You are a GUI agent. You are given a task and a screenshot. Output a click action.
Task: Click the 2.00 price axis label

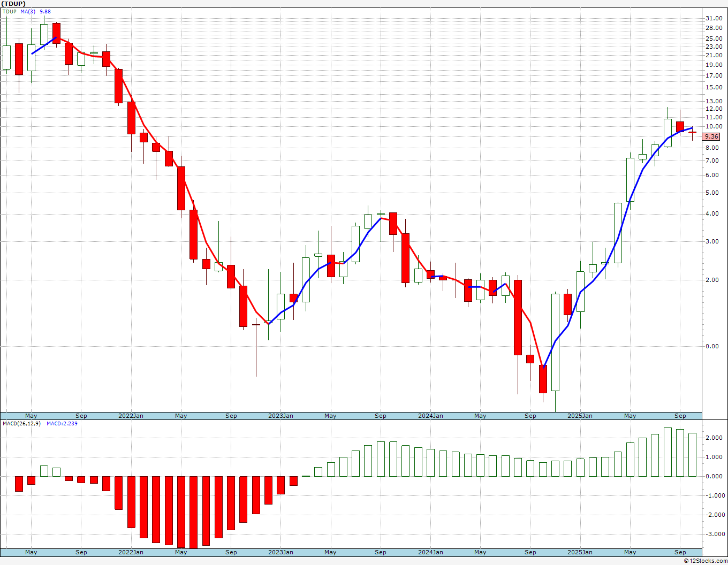pyautogui.click(x=713, y=280)
